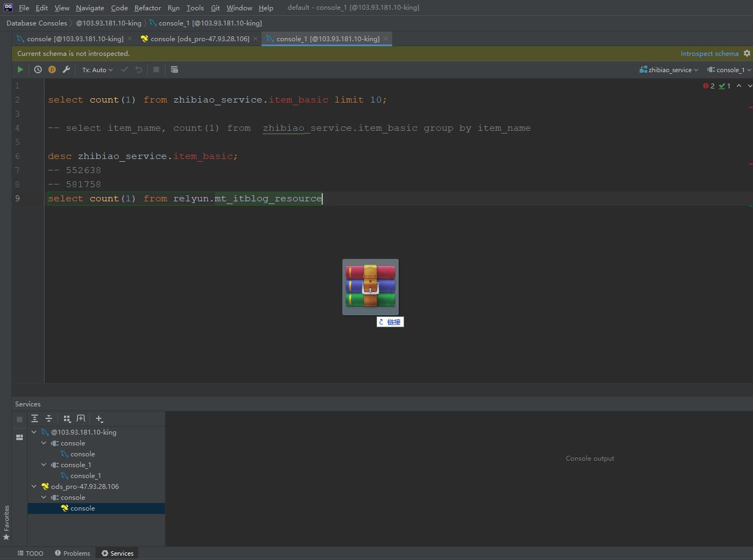Click console_1 breadcrumb in navigation bar
Screen dimensions: 753x560
pos(206,23)
